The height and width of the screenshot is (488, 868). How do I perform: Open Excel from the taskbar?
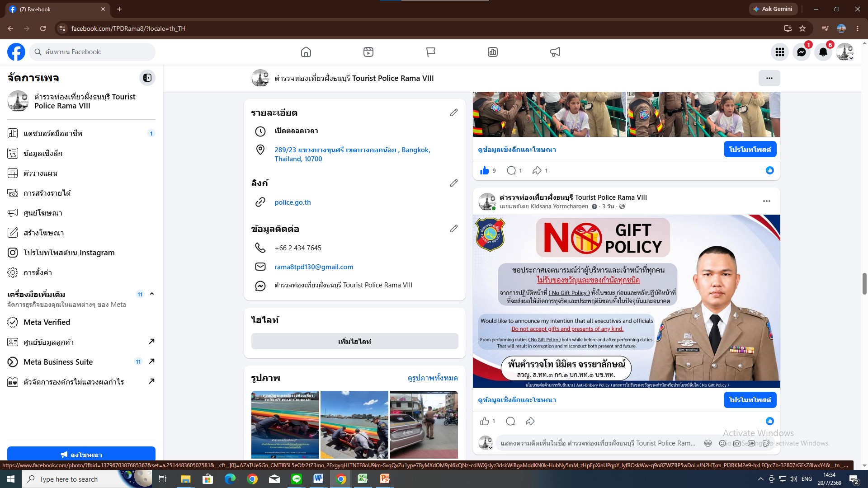[363, 479]
